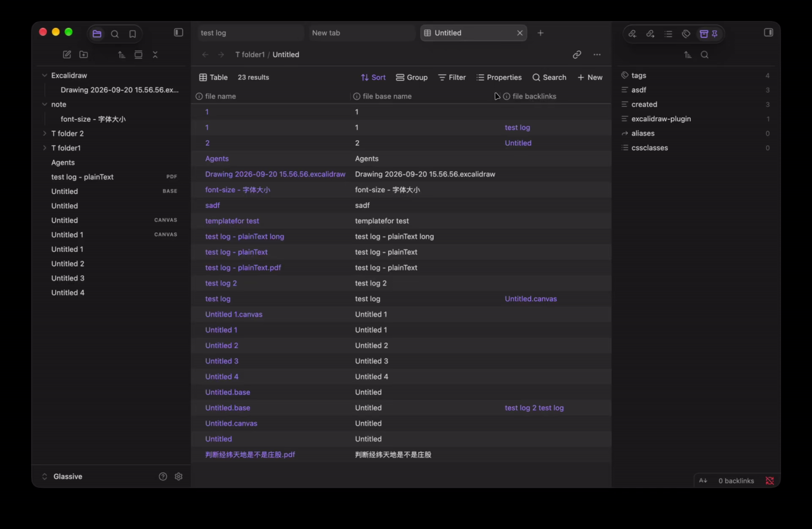Expand the T folder 2 folder
Image resolution: width=812 pixels, height=529 pixels.
click(44, 134)
